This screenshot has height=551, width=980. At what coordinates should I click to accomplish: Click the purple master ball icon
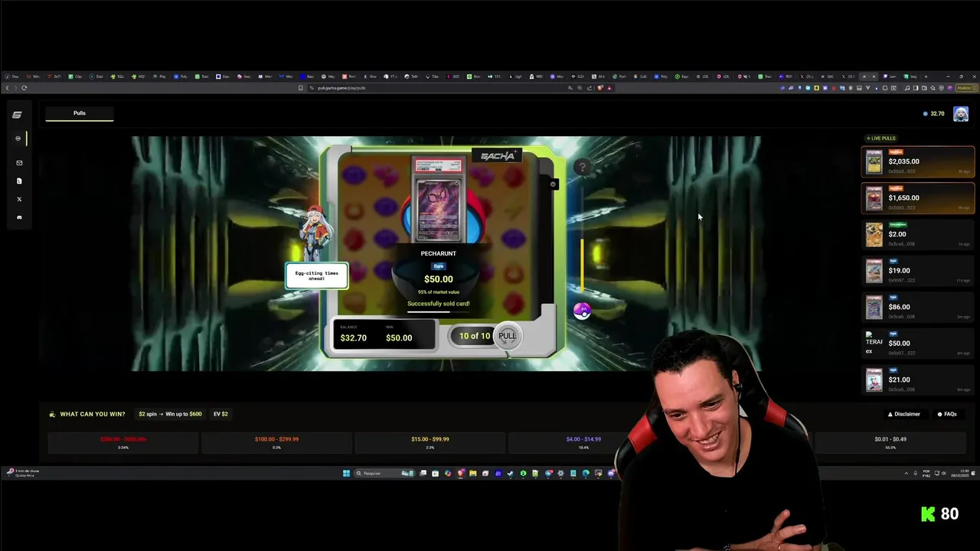(x=582, y=311)
